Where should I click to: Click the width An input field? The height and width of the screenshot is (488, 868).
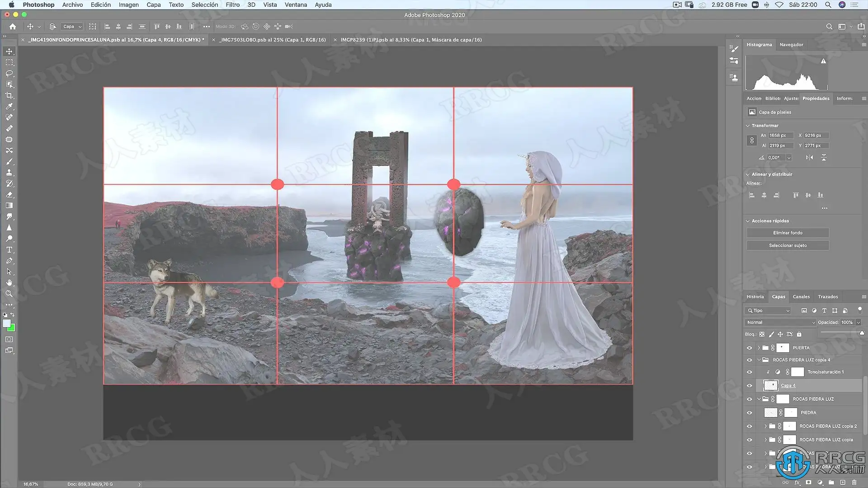pos(780,136)
